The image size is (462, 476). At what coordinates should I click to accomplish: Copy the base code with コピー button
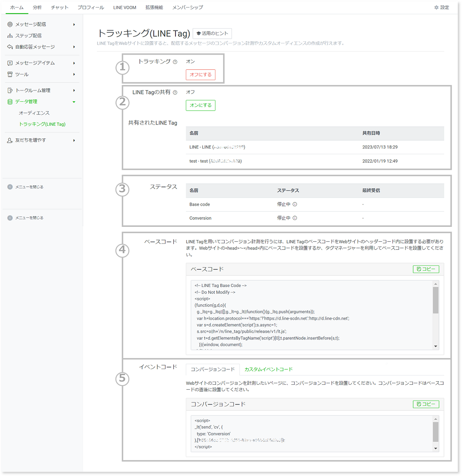click(426, 269)
